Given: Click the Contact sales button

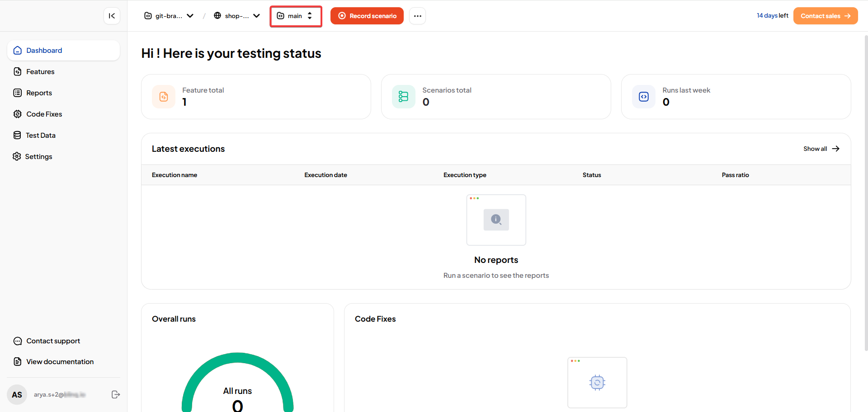Looking at the screenshot, I should pyautogui.click(x=825, y=16).
